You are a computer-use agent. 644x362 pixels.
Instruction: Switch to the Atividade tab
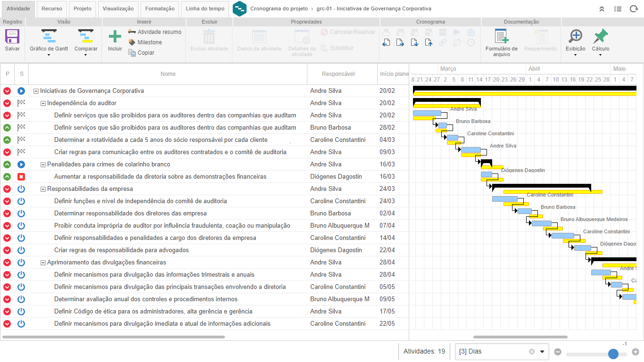click(x=18, y=9)
